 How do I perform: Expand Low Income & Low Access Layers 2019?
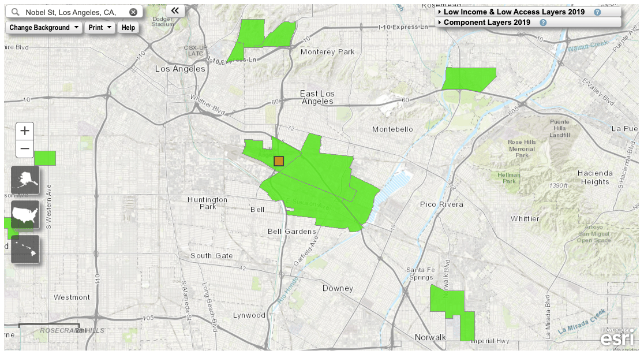point(514,12)
